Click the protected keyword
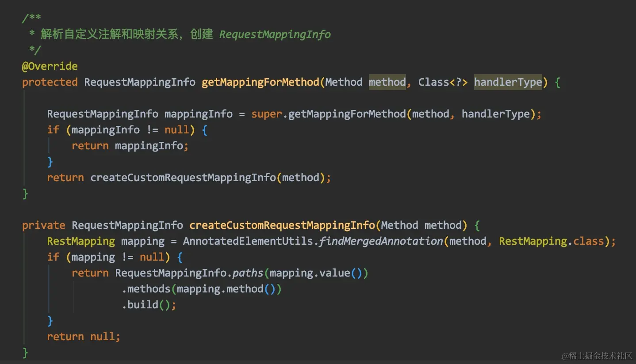 click(50, 82)
